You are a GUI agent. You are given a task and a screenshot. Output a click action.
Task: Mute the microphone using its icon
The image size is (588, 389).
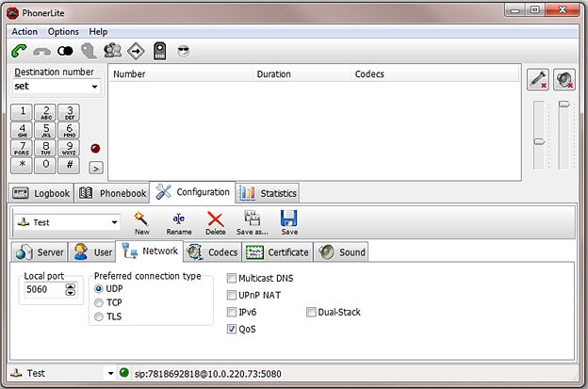pos(538,79)
